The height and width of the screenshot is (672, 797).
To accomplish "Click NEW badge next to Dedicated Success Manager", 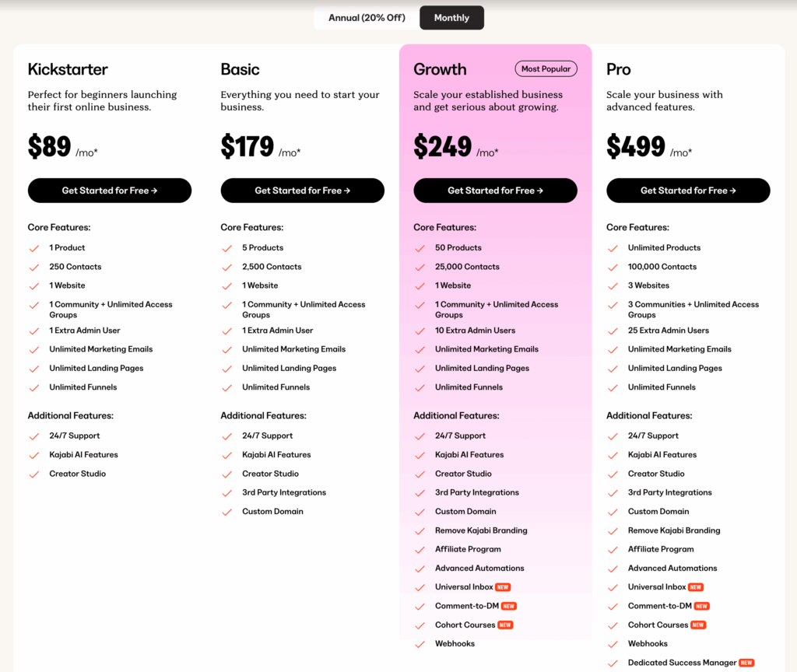I will tap(746, 663).
